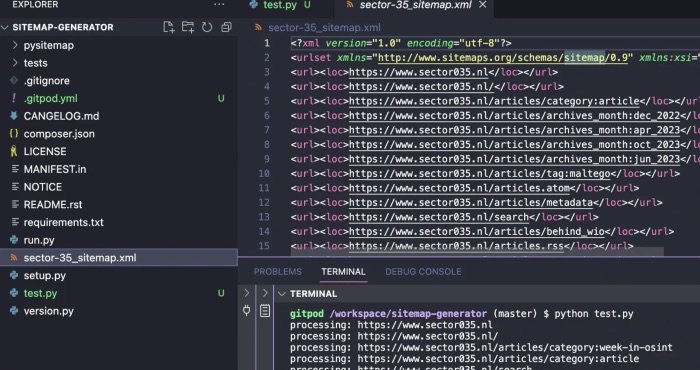Select the sector-35_sitemap.xml editor tab

416,5
